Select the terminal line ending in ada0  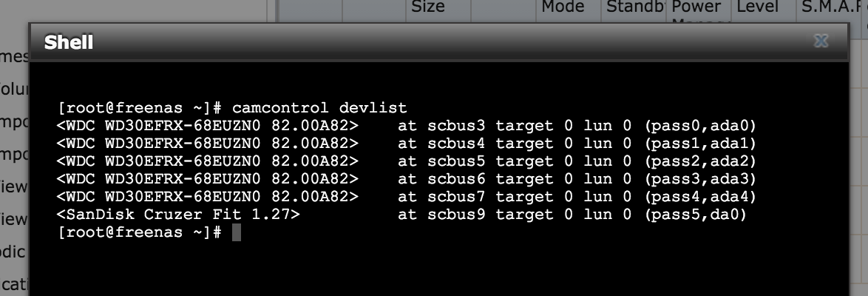(407, 126)
